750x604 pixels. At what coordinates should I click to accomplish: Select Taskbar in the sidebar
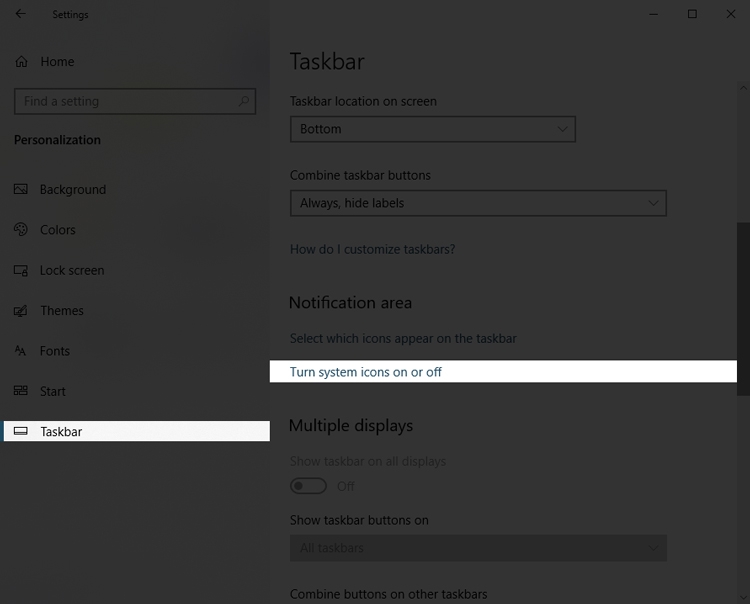pos(137,431)
